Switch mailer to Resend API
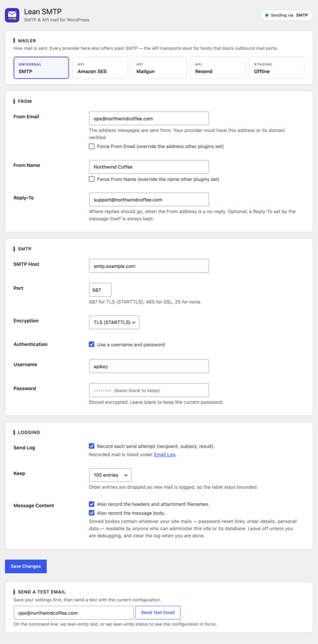Image resolution: width=318 pixels, height=644 pixels. tap(218, 68)
